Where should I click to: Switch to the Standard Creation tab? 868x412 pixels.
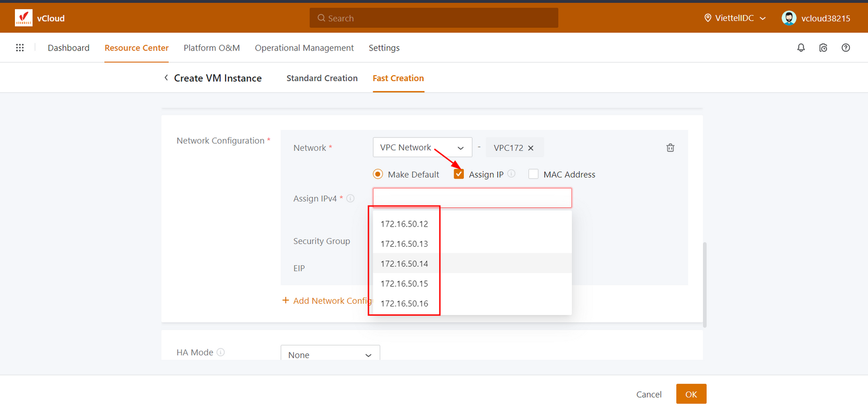[322, 78]
